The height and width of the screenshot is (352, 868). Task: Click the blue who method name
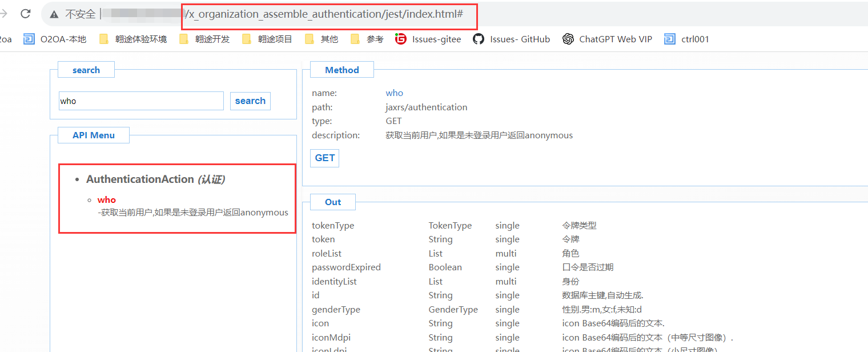[395, 93]
